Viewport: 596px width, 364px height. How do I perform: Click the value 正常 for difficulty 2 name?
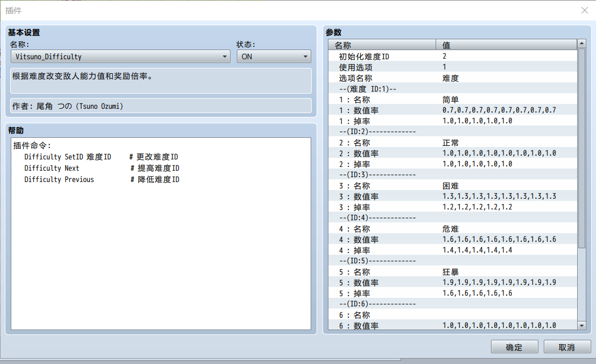tap(451, 143)
